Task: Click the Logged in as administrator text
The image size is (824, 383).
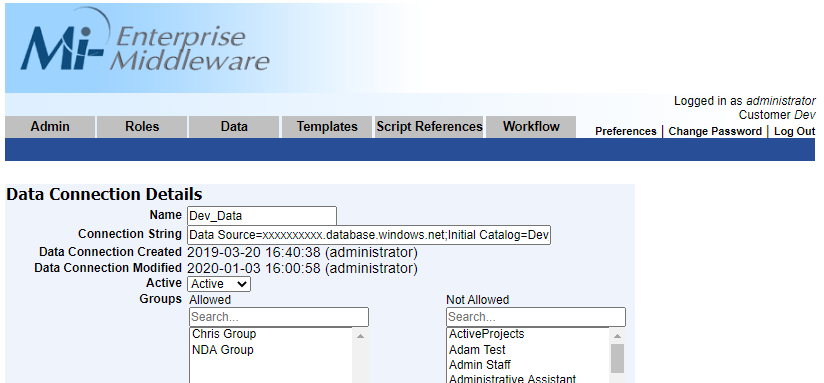Action: click(x=745, y=101)
